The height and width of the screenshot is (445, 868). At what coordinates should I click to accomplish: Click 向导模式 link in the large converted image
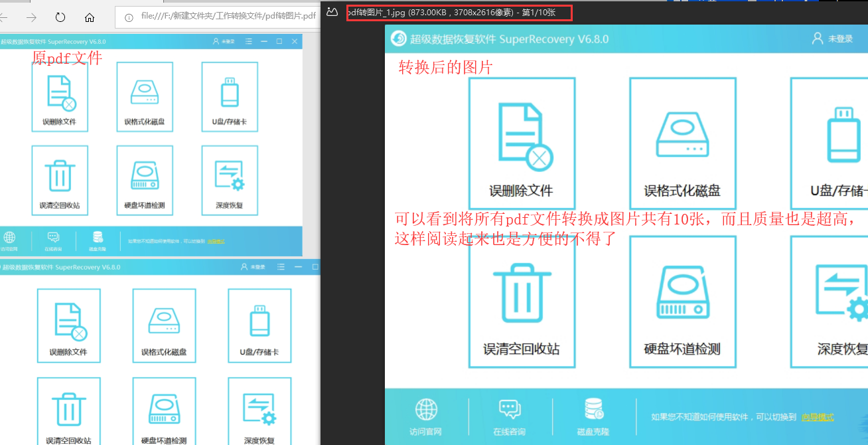click(x=818, y=417)
